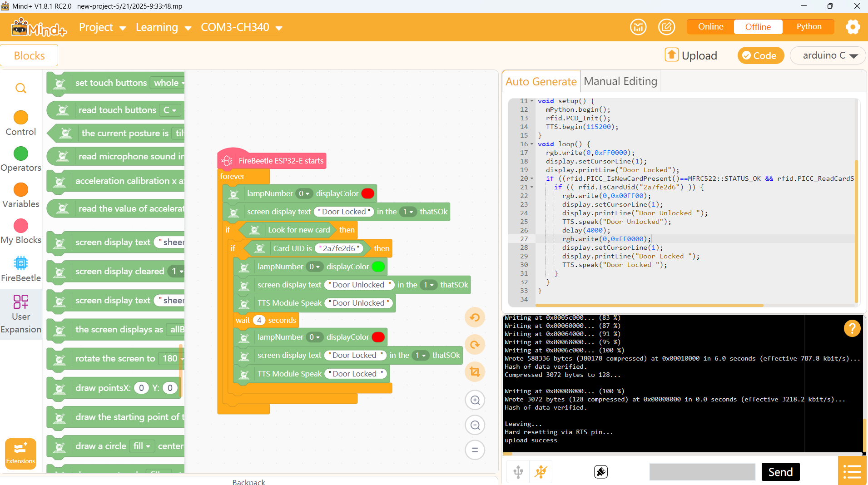Screen dimensions: 868x485
Task: Collapse code fold arrow at line 16
Action: 532,144
